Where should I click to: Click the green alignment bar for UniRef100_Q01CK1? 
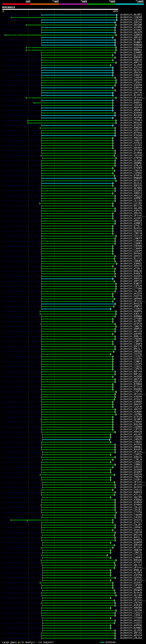[x=63, y=520]
